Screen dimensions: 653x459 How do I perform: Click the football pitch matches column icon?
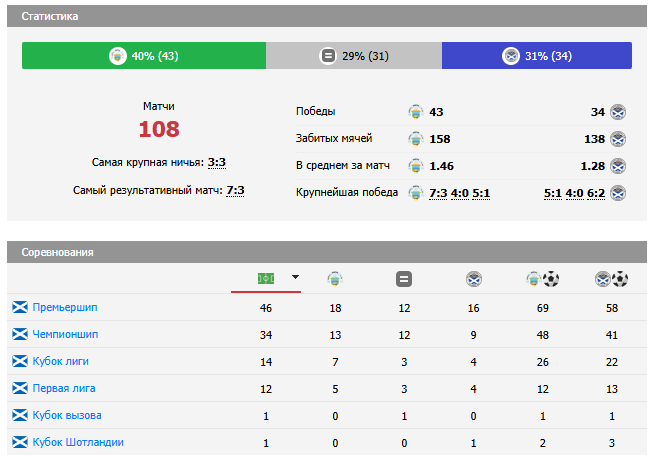point(266,278)
